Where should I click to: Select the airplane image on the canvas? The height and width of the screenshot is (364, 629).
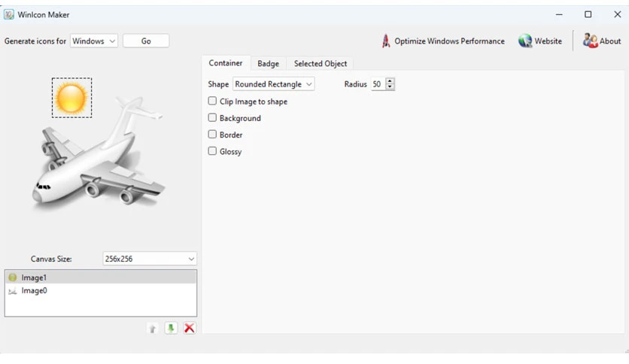click(x=99, y=154)
